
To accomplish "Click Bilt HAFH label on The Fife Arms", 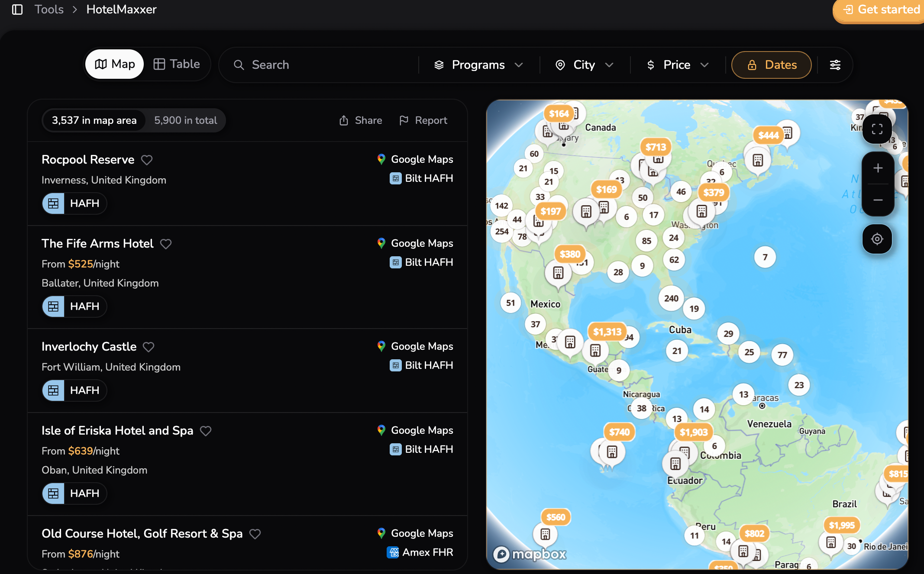I will (421, 262).
